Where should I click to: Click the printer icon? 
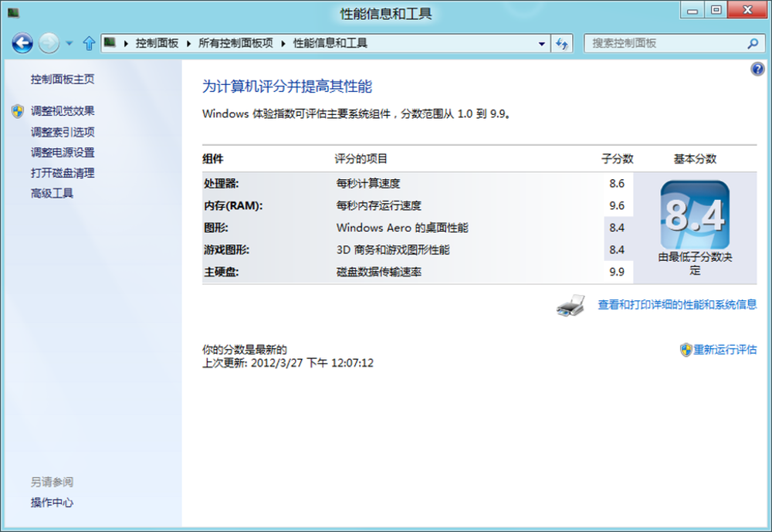pyautogui.click(x=571, y=306)
